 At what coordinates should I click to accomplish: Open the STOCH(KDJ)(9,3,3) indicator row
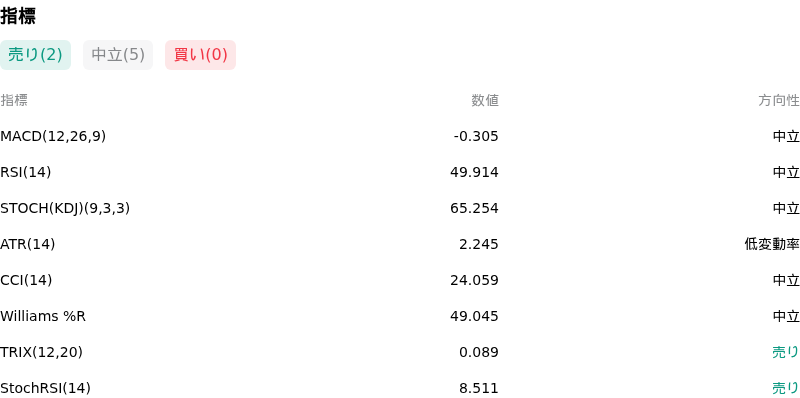point(400,208)
